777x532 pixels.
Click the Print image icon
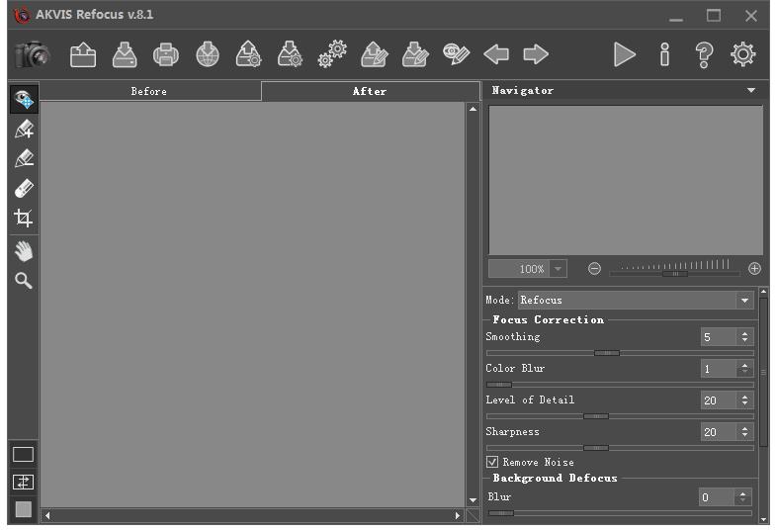[x=166, y=55]
